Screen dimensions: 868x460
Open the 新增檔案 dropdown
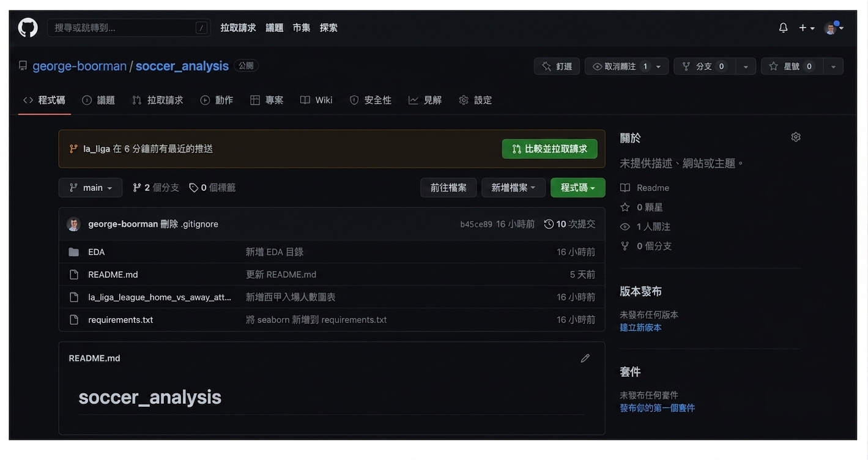click(x=513, y=188)
